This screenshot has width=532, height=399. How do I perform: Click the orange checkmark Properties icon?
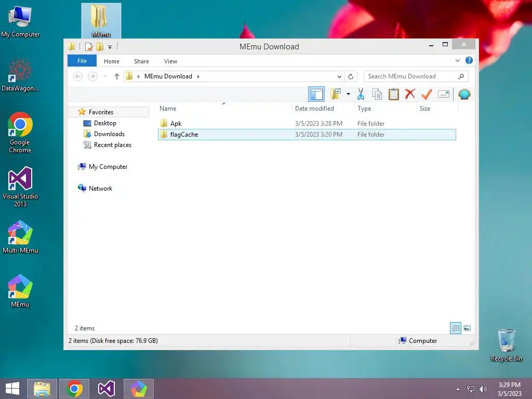[427, 94]
